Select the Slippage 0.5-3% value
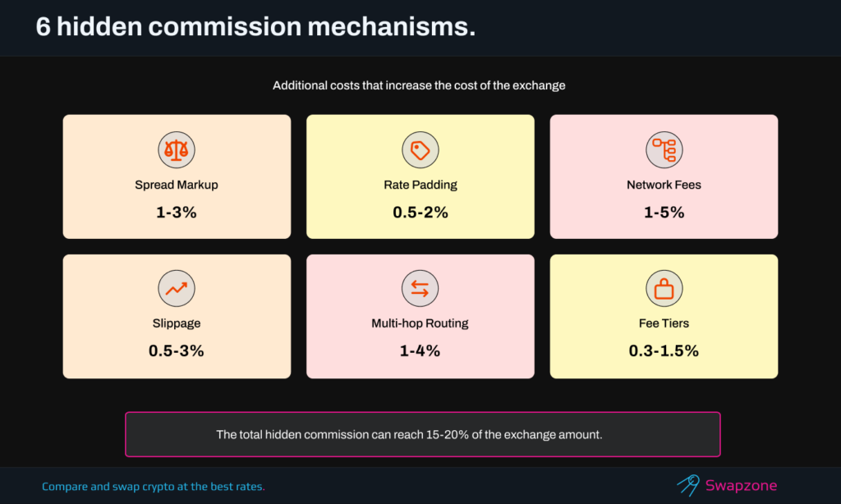The width and height of the screenshot is (841, 504). 177,351
